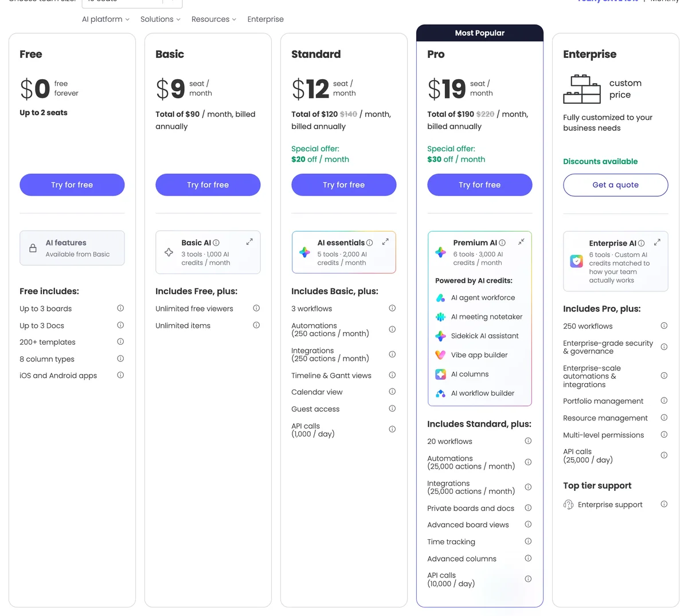Screen dimensions: 688x616
Task: Click info icon next to Premium AI title
Action: pos(502,243)
